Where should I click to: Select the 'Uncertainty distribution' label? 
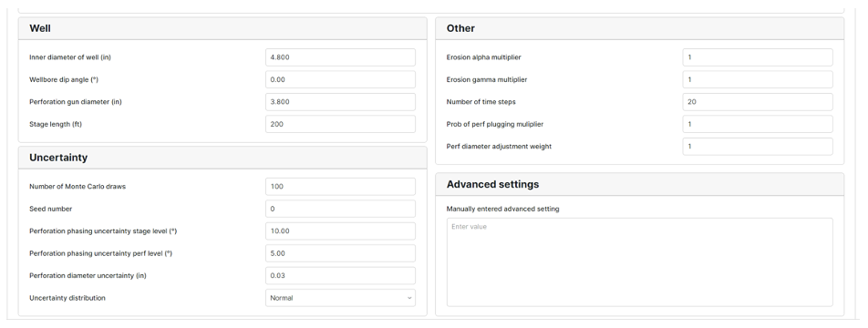coord(67,298)
